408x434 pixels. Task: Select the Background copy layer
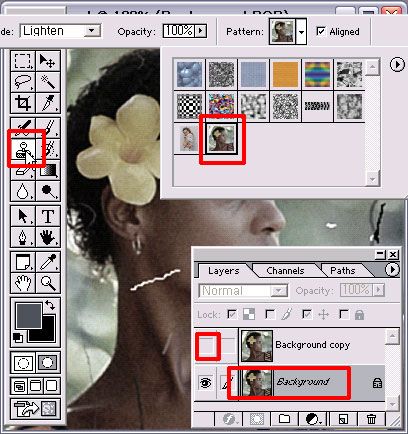[312, 346]
